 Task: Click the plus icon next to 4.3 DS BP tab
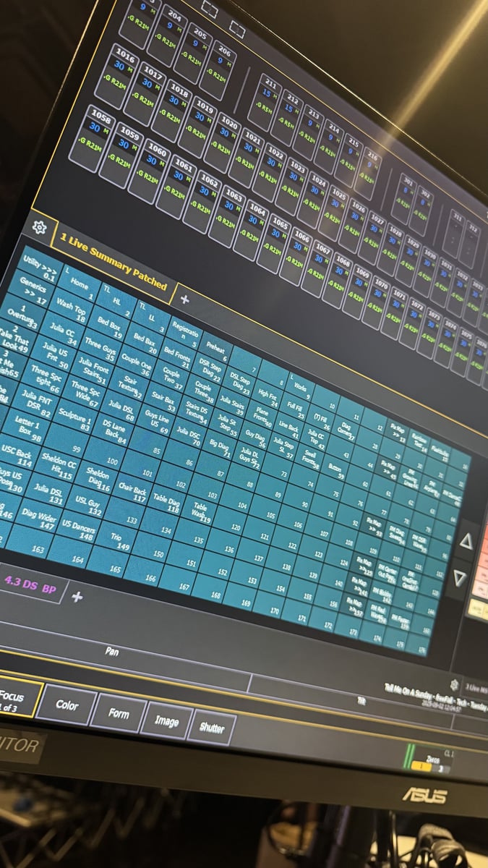coord(77,597)
